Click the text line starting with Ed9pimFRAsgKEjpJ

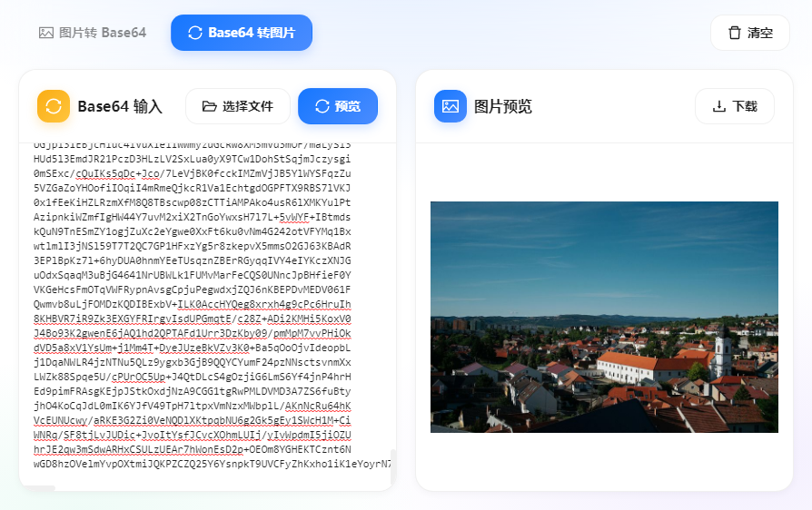pos(193,391)
